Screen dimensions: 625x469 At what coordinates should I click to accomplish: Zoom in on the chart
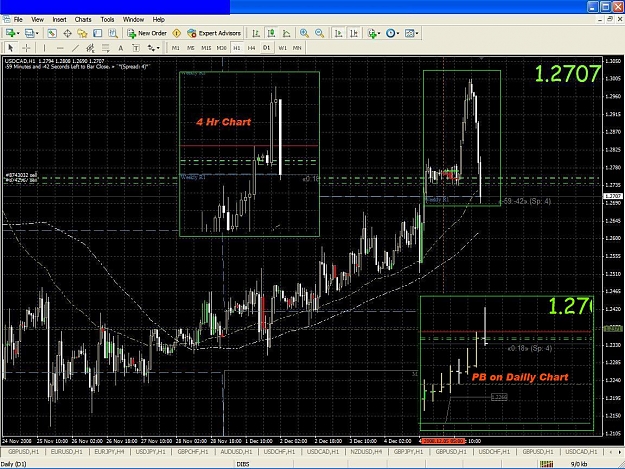(x=305, y=33)
